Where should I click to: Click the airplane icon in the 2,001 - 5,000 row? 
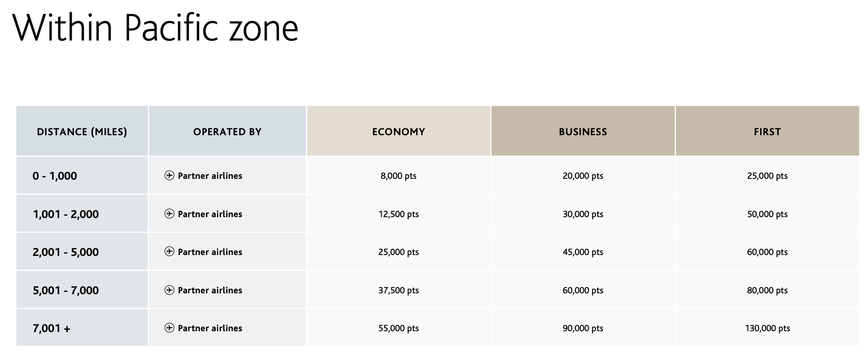[x=169, y=252]
